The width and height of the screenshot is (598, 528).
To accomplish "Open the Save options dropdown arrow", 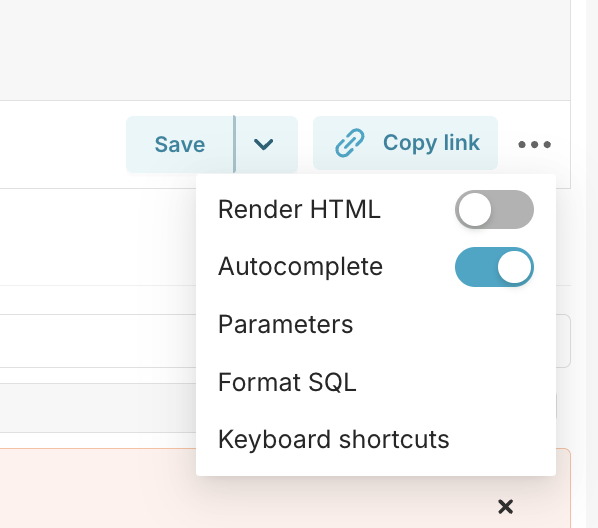I will tap(266, 145).
